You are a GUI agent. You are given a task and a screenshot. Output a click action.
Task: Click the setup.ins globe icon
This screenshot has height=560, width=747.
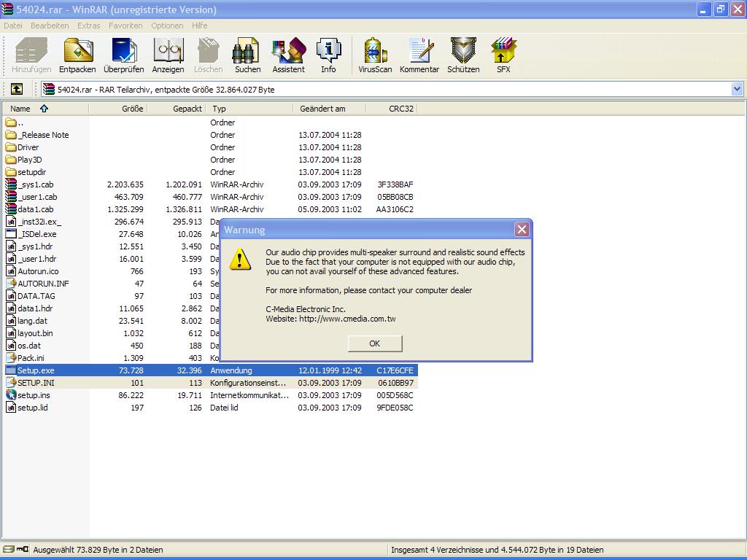[11, 394]
